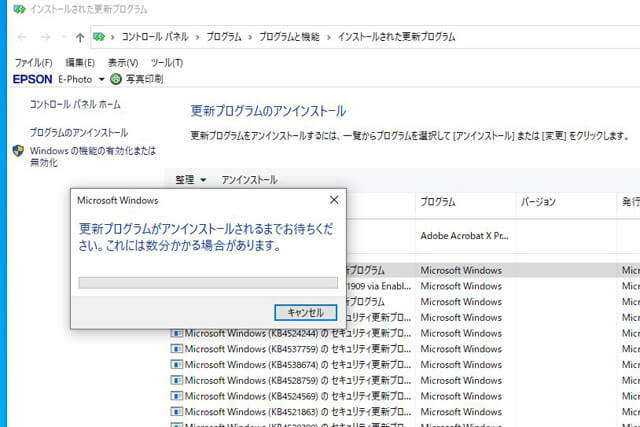640x427 pixels.
Task: Click the uninstall progress bar
Action: 208,282
